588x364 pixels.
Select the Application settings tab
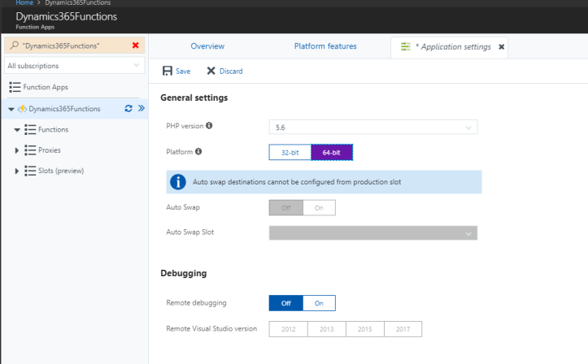[449, 47]
